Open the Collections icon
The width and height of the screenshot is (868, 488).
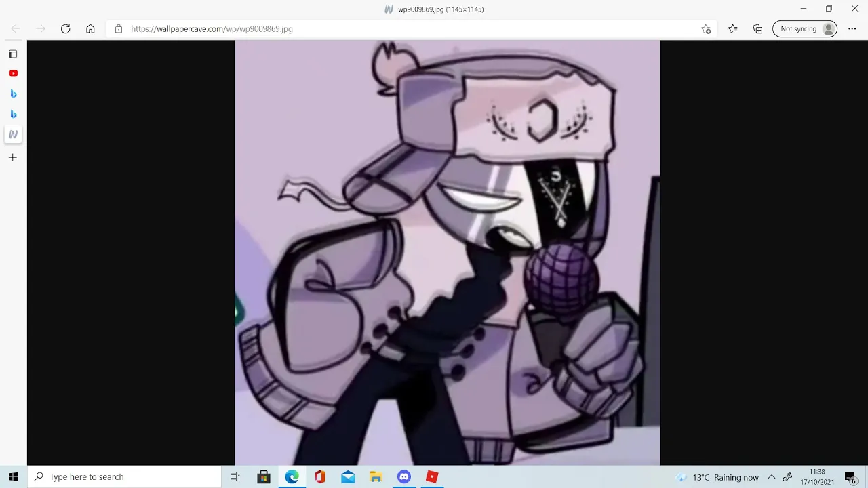(x=757, y=29)
